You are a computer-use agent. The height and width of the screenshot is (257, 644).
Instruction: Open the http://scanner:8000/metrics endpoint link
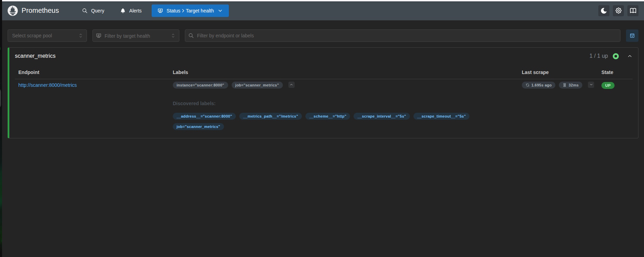pos(47,85)
